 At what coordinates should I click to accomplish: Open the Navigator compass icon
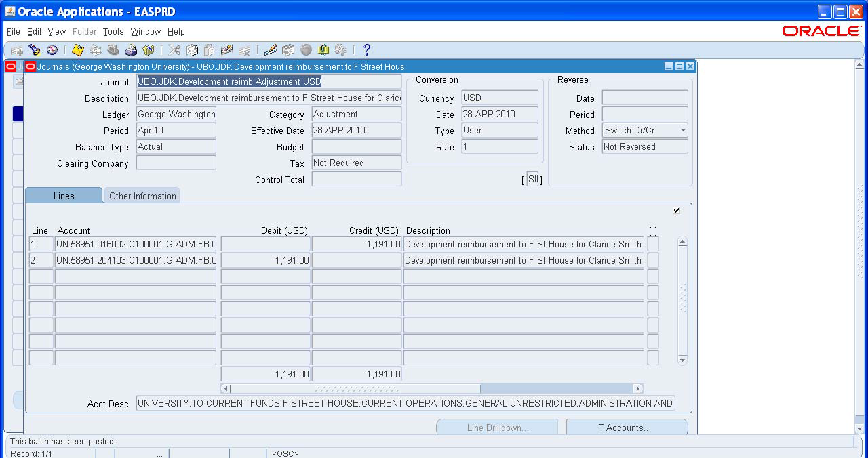pyautogui.click(x=52, y=49)
